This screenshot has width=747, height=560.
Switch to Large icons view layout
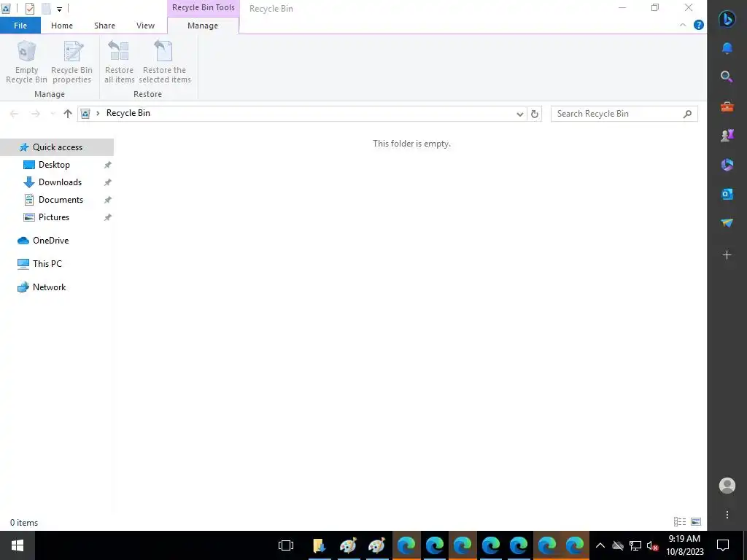pos(695,522)
